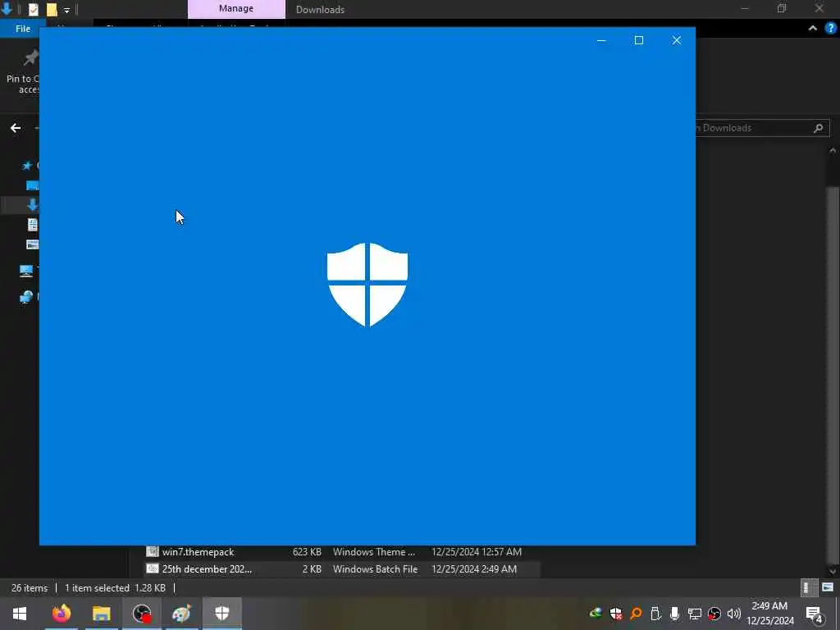Screen dimensions: 840x630
Task: Open the File menu in Explorer
Action: pyautogui.click(x=22, y=29)
